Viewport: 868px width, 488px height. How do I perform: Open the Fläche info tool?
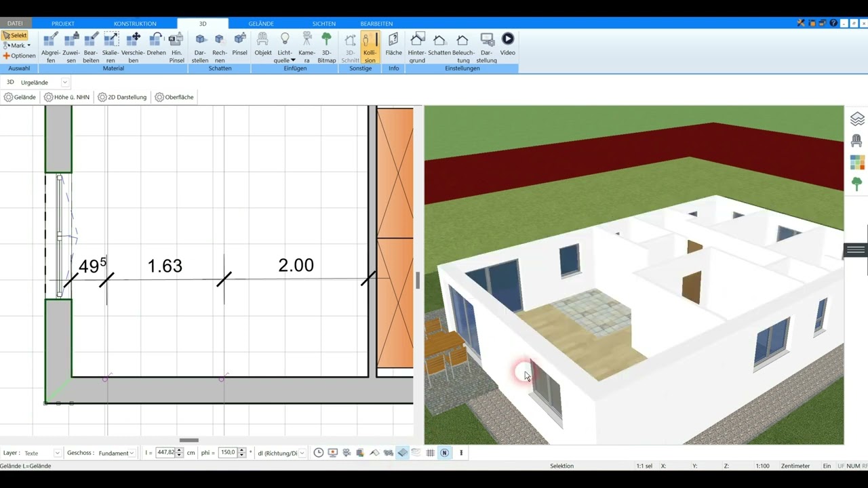(393, 43)
